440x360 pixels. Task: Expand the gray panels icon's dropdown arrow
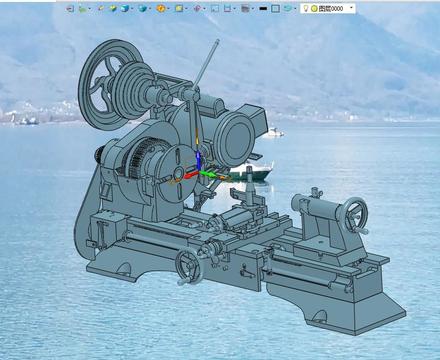(253, 9)
